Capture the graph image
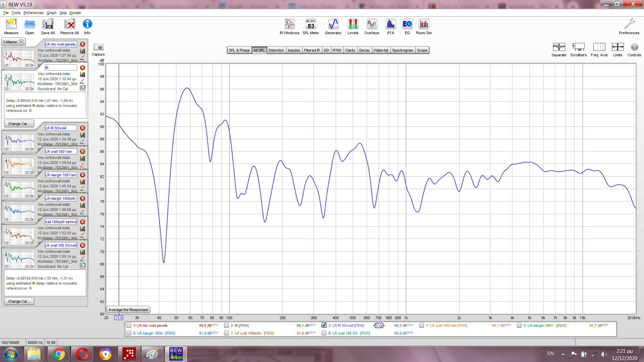 [x=98, y=49]
